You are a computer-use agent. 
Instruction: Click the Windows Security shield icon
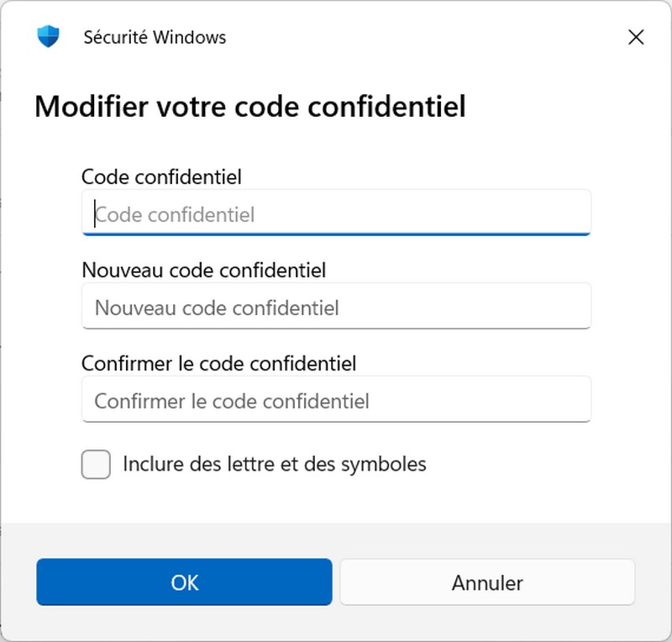coord(49,37)
